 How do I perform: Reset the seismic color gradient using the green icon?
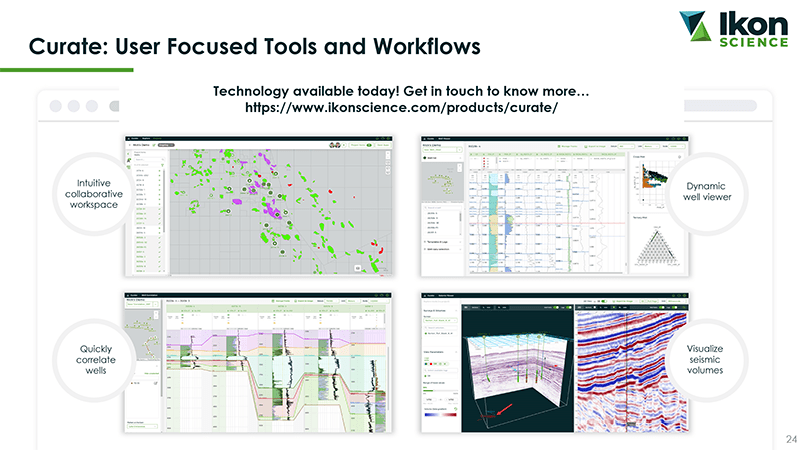[456, 409]
